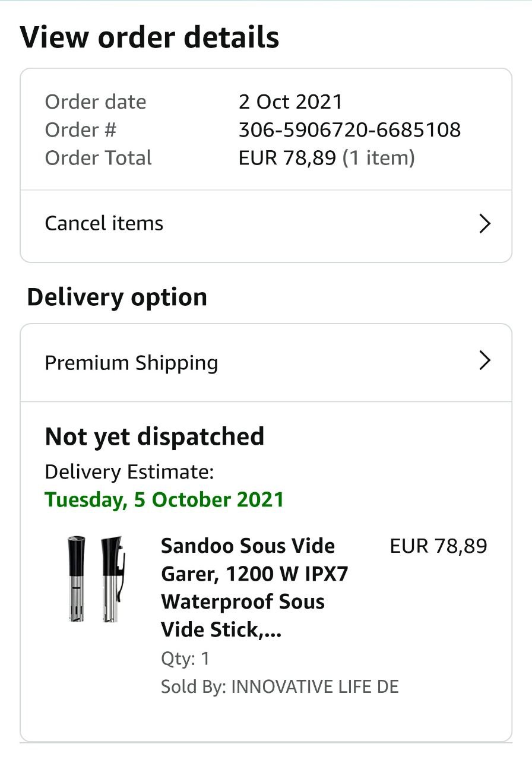Tap the Delivery Estimate label
The image size is (532, 760).
pos(129,472)
